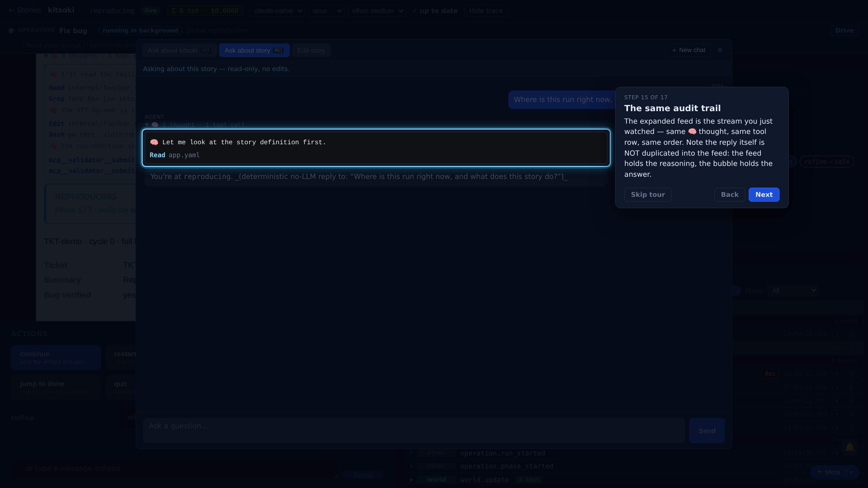Switch to Ask about kitsoki tab
Viewport: 868px width, 488px height.
tap(179, 50)
